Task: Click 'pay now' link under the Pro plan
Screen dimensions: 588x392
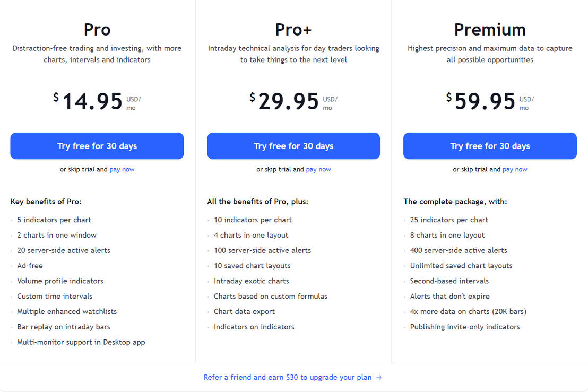Action: click(122, 169)
